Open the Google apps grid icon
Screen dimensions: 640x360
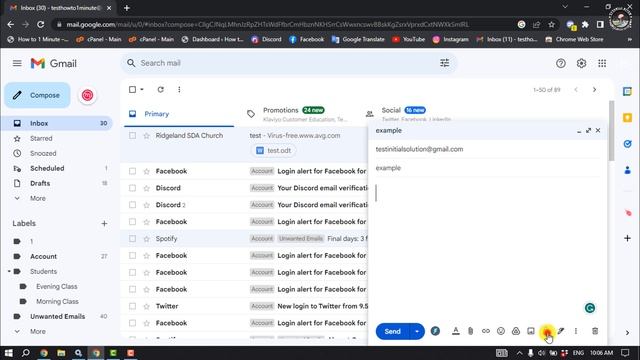[602, 63]
